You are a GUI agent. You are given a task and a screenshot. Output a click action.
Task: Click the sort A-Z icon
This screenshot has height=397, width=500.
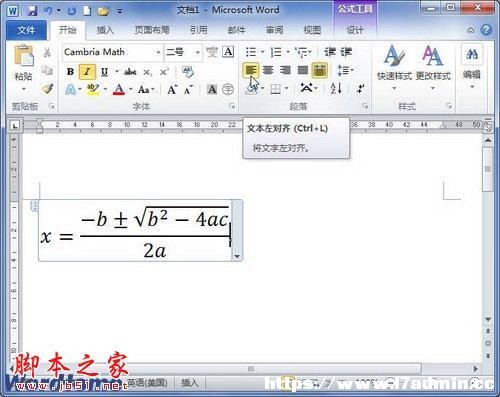(336, 88)
